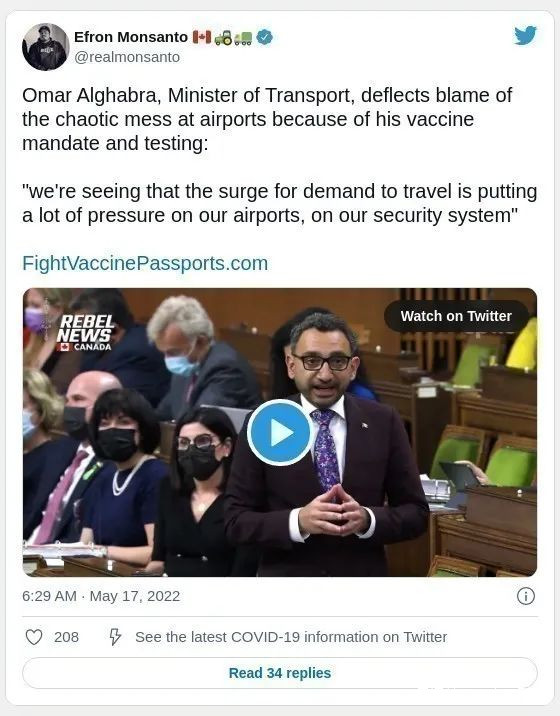
Task: Open the FightVaccinePassports.com link
Action: (x=145, y=263)
